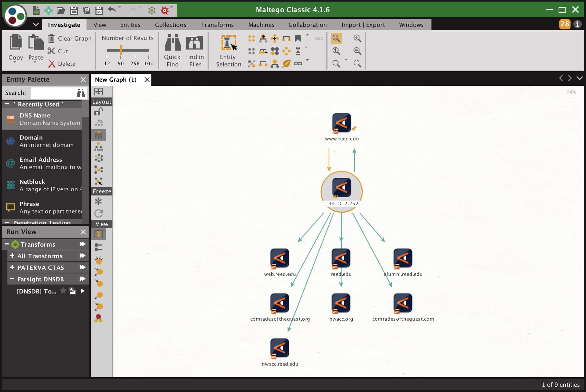The height and width of the screenshot is (392, 586).
Task: Select all entities with the orange four-dots icon
Action: [252, 38]
